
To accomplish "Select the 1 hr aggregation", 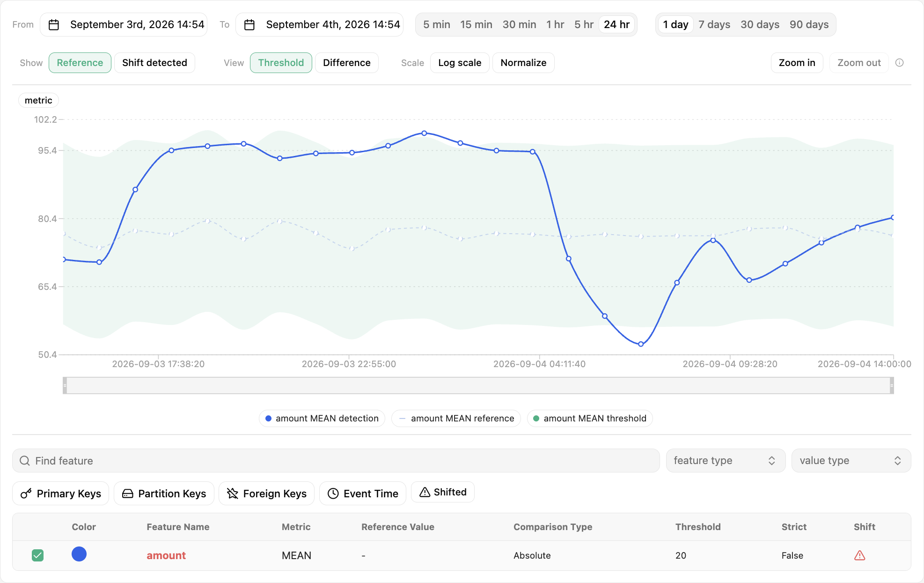I will [x=555, y=25].
